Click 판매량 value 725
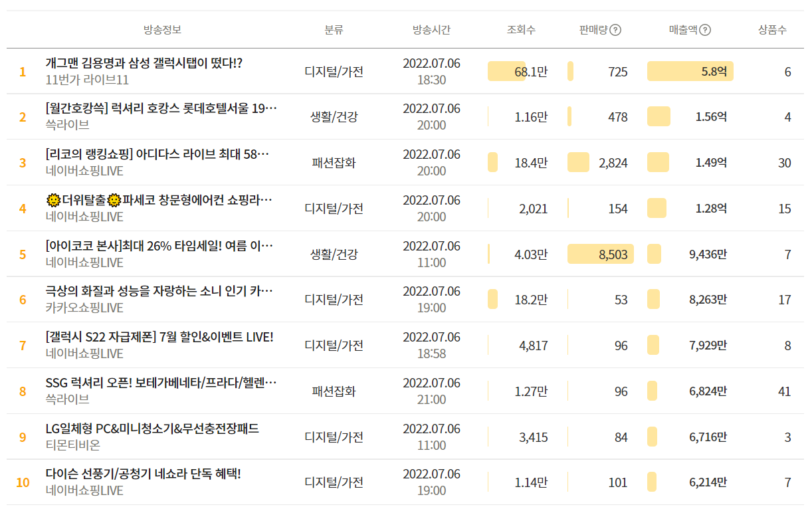 (x=618, y=72)
